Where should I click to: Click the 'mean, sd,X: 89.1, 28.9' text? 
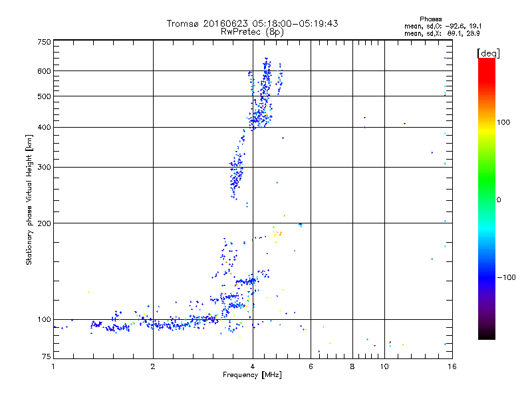[x=442, y=33]
